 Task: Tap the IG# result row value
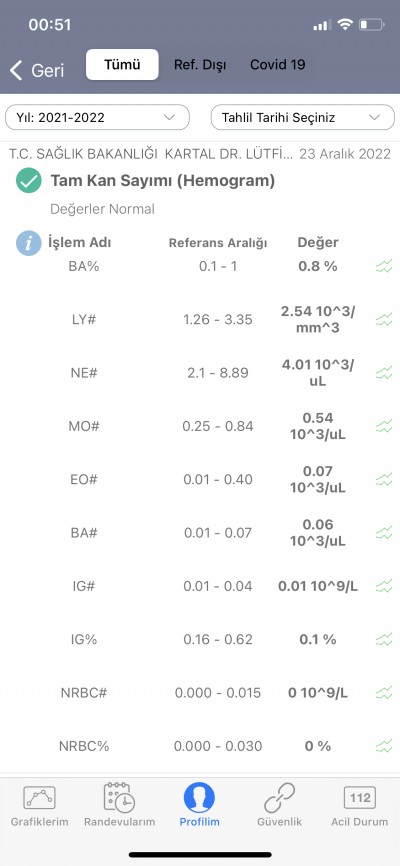point(318,586)
